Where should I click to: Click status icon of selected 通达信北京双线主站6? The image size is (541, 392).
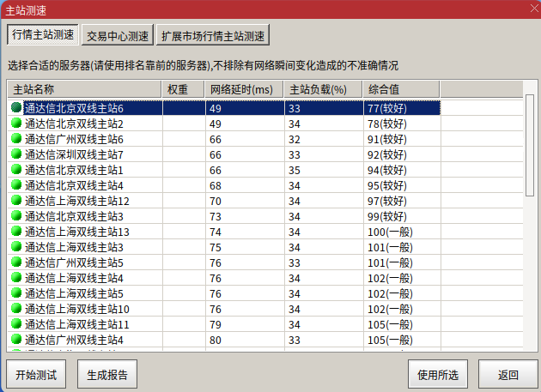point(16,107)
